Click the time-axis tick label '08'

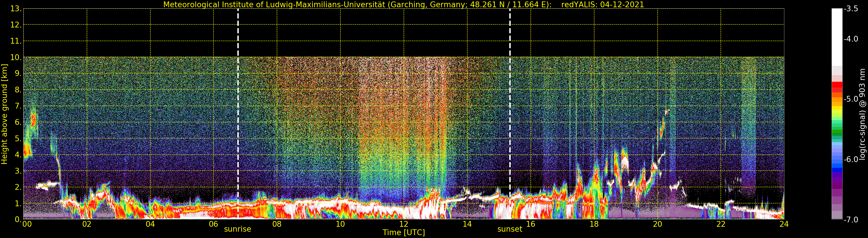[x=277, y=224]
